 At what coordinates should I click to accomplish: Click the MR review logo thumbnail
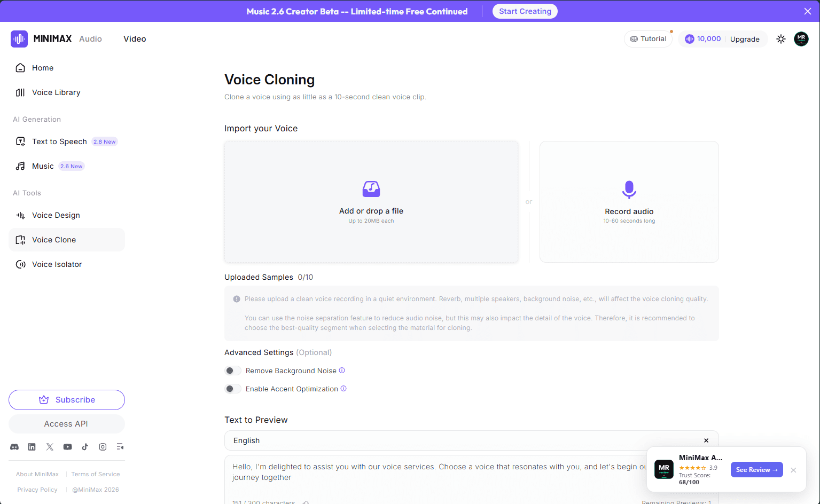[x=664, y=469]
